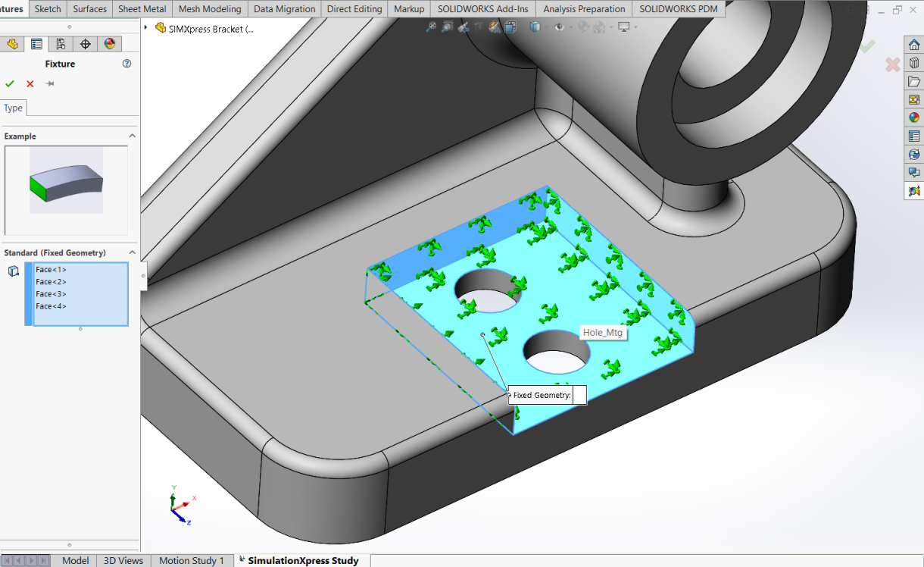Open the Hide/Show Items dropdown arrow

coord(570,28)
